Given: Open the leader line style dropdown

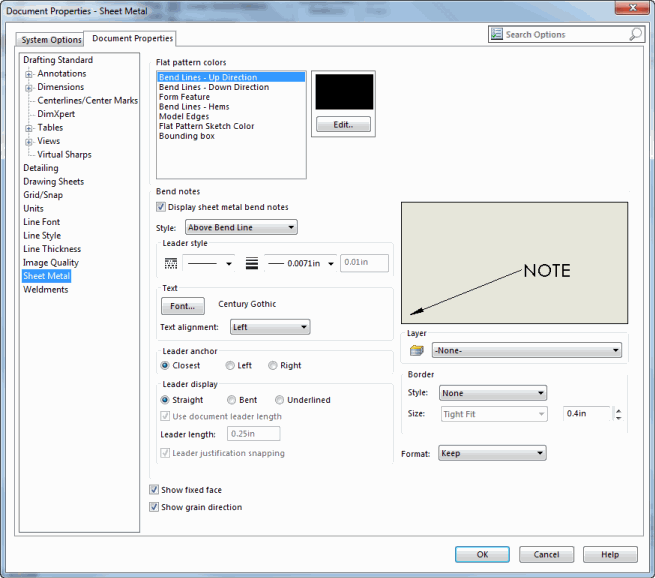Looking at the screenshot, I should [x=209, y=264].
